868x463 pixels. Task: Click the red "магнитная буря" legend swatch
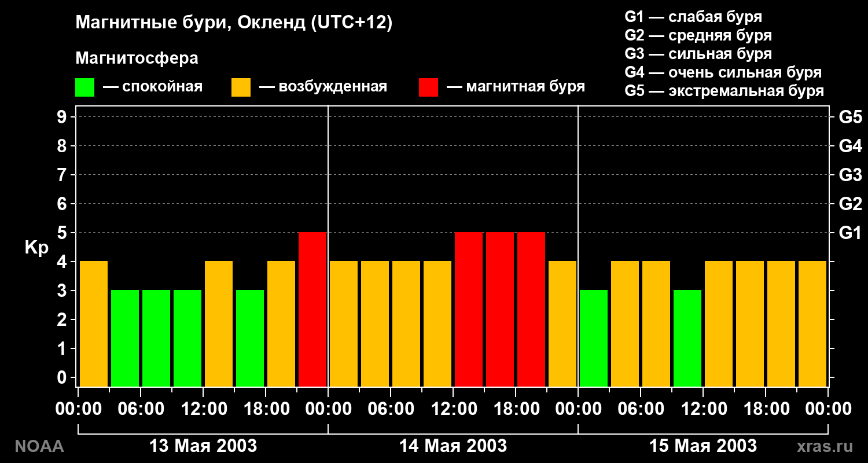(428, 87)
